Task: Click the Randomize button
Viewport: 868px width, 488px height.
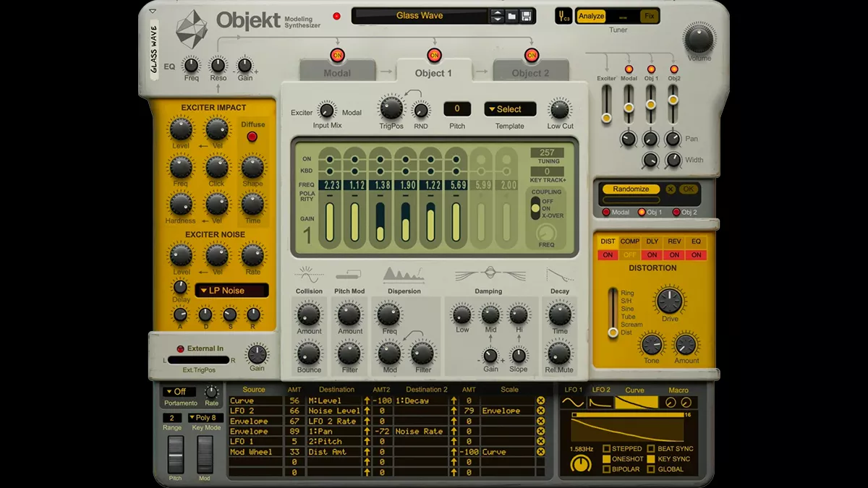Action: (631, 189)
